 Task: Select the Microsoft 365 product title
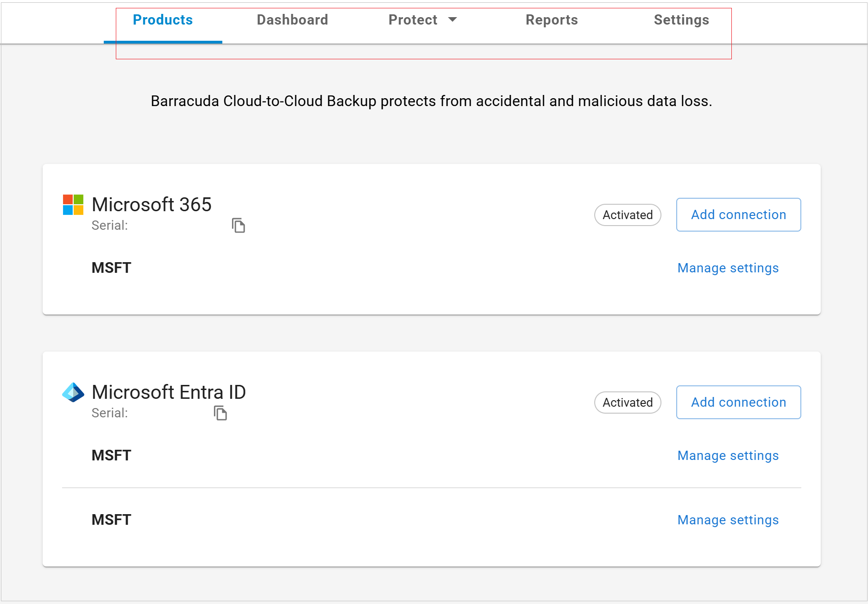pyautogui.click(x=151, y=205)
